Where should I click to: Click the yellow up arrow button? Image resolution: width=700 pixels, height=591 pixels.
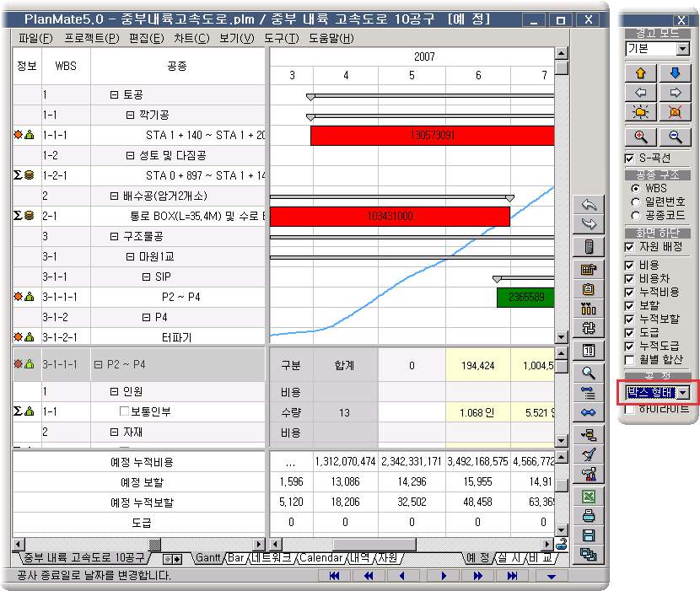[640, 73]
